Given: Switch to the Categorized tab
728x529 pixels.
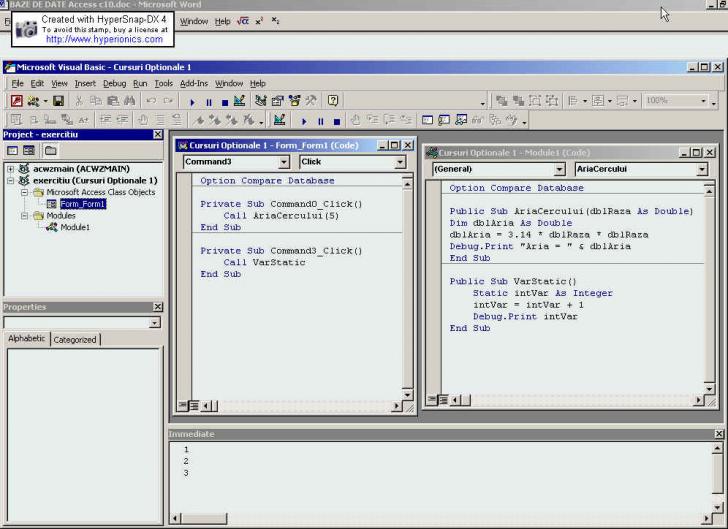Looking at the screenshot, I should (x=75, y=340).
